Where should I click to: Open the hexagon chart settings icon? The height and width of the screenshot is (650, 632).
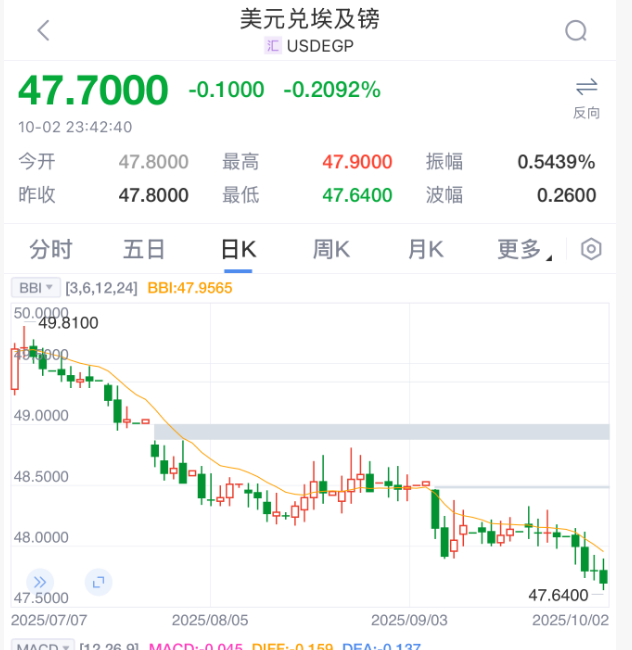[591, 249]
